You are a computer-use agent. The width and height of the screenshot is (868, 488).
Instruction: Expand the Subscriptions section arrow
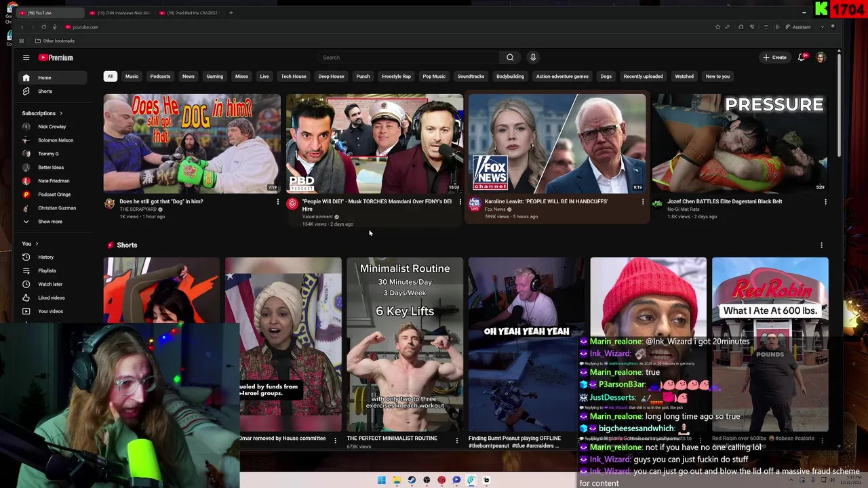click(x=60, y=113)
